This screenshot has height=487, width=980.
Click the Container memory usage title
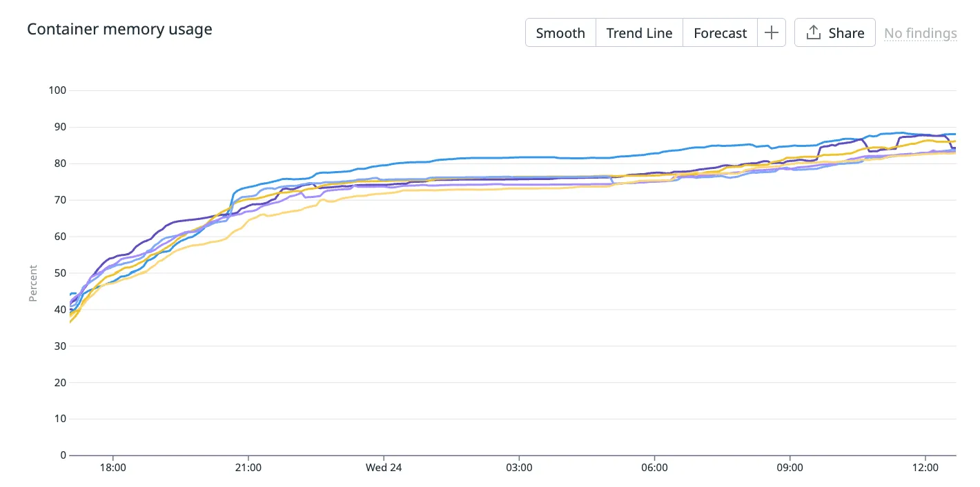[119, 29]
